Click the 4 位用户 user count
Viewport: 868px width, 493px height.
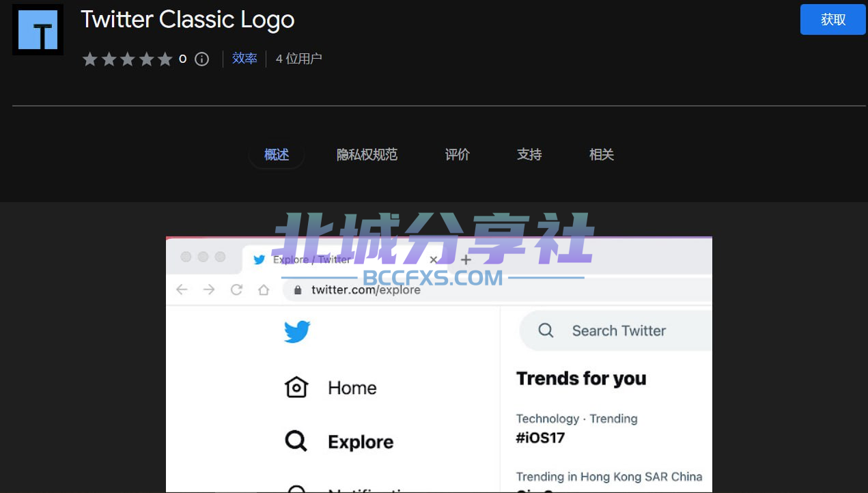(x=299, y=59)
